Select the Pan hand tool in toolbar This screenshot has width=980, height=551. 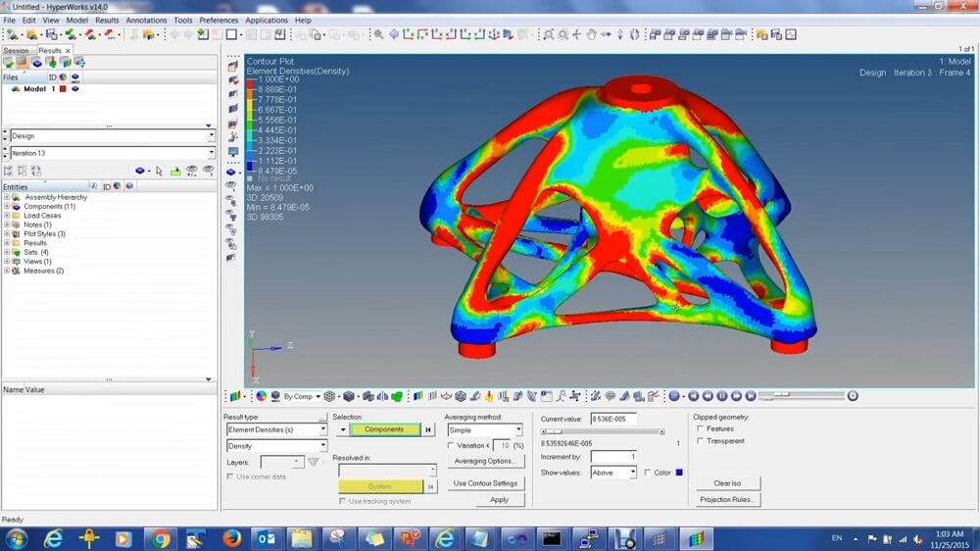(592, 34)
